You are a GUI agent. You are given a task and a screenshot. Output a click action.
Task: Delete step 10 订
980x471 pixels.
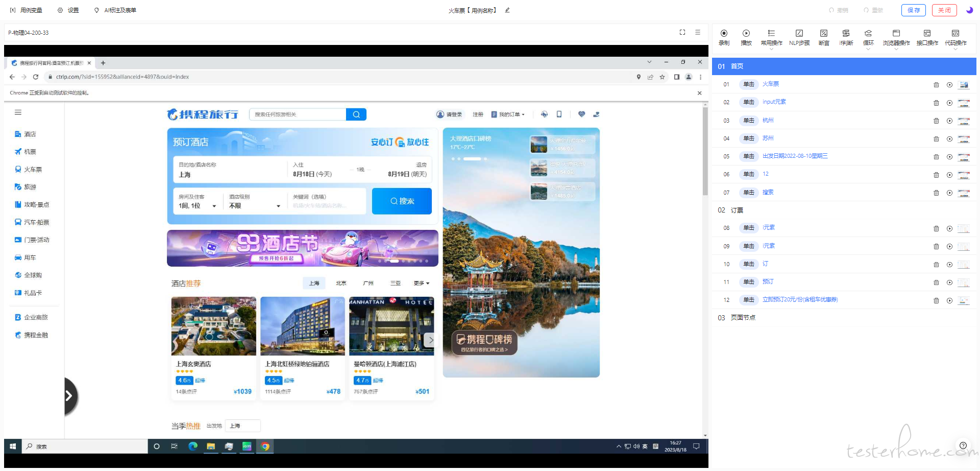pyautogui.click(x=936, y=265)
